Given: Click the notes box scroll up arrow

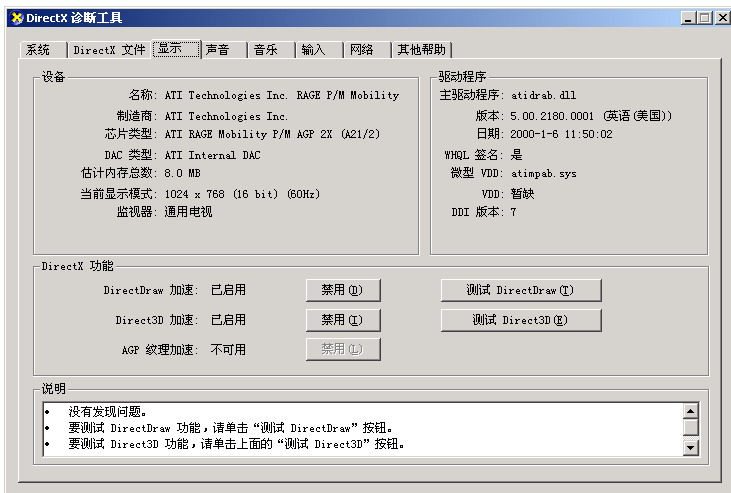Looking at the screenshot, I should (690, 411).
